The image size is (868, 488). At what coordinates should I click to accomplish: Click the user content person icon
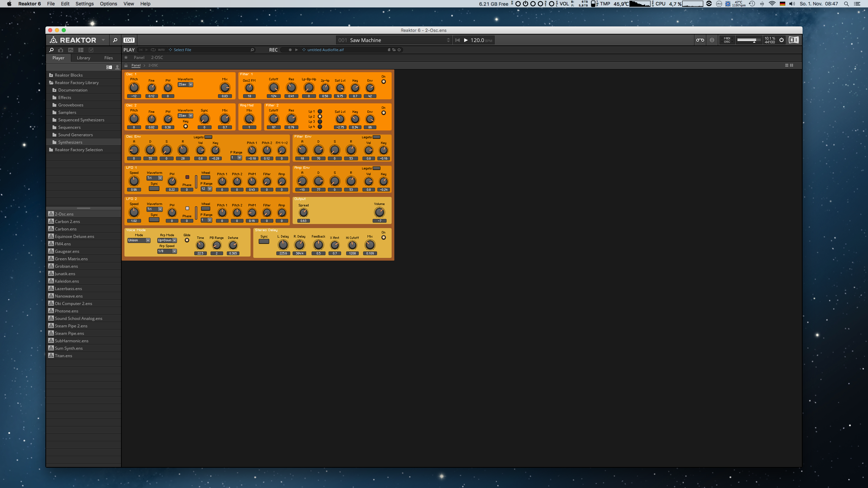(117, 67)
